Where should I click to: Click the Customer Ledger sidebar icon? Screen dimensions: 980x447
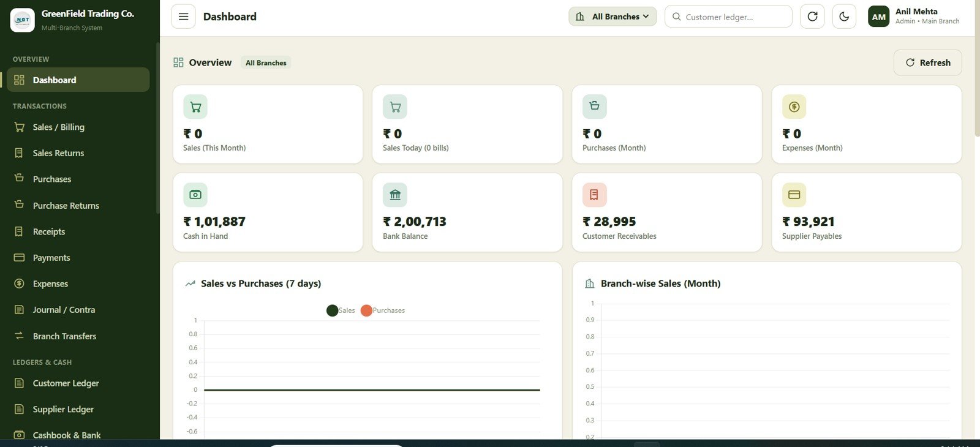(19, 383)
